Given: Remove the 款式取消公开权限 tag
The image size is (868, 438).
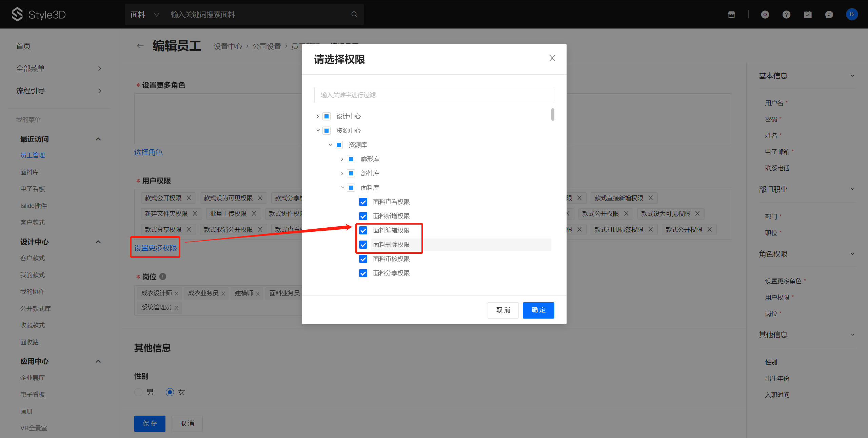Looking at the screenshot, I should coord(260,229).
